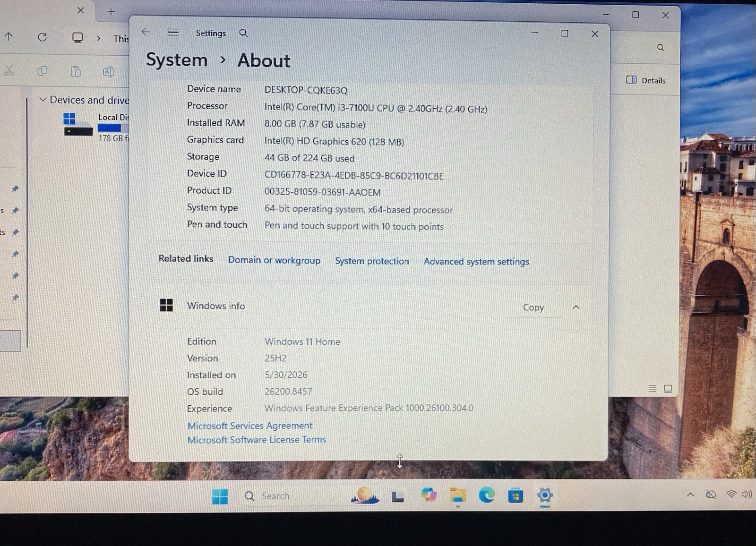Screen dimensions: 756x546
Task: Open Domain or workgroup link
Action: (274, 260)
